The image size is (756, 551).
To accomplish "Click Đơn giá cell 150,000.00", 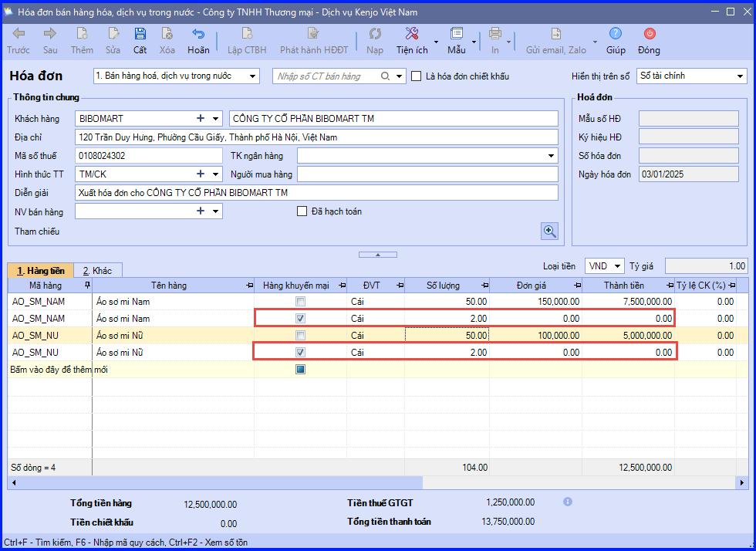I will coord(535,302).
